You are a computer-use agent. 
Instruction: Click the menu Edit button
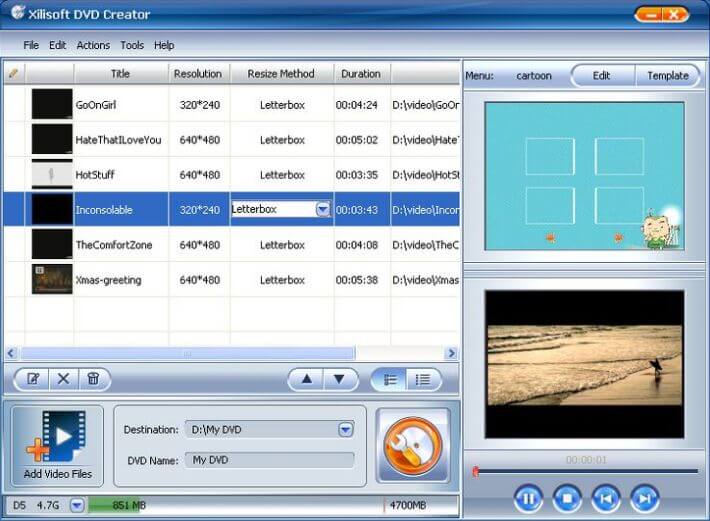pyautogui.click(x=601, y=76)
